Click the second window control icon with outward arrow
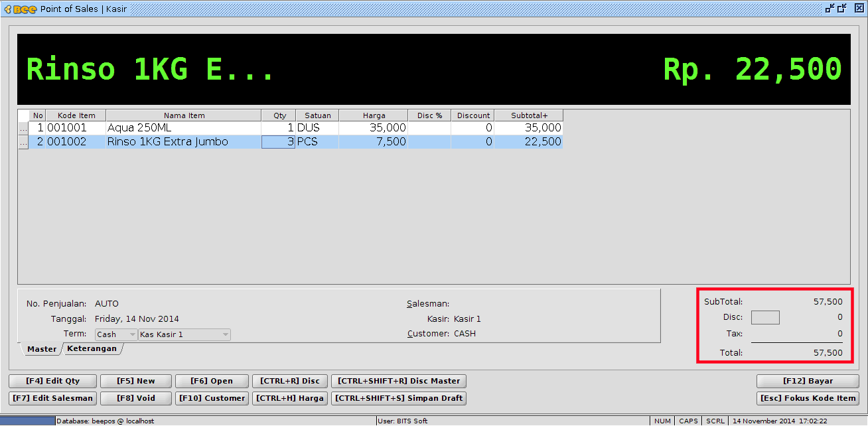The height and width of the screenshot is (426, 868). [842, 9]
